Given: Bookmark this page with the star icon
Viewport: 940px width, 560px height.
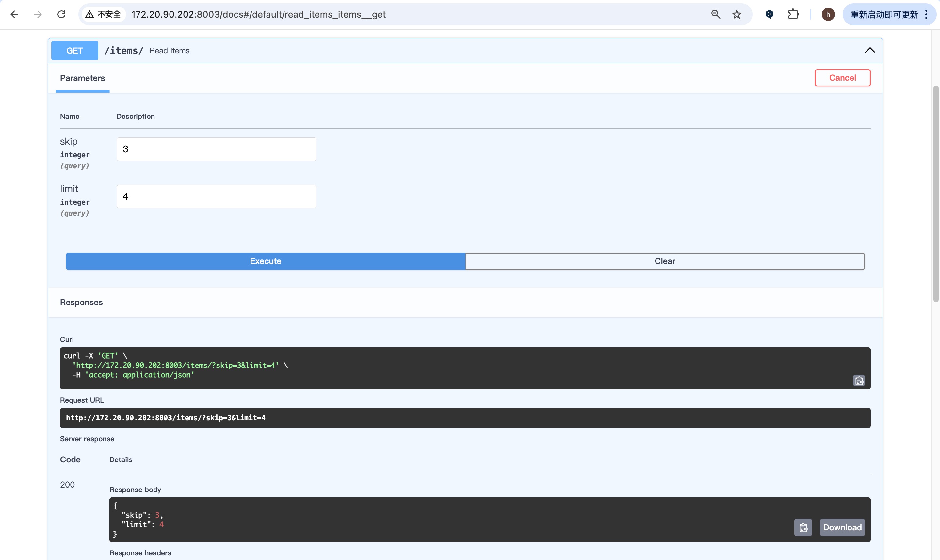Looking at the screenshot, I should coord(737,14).
